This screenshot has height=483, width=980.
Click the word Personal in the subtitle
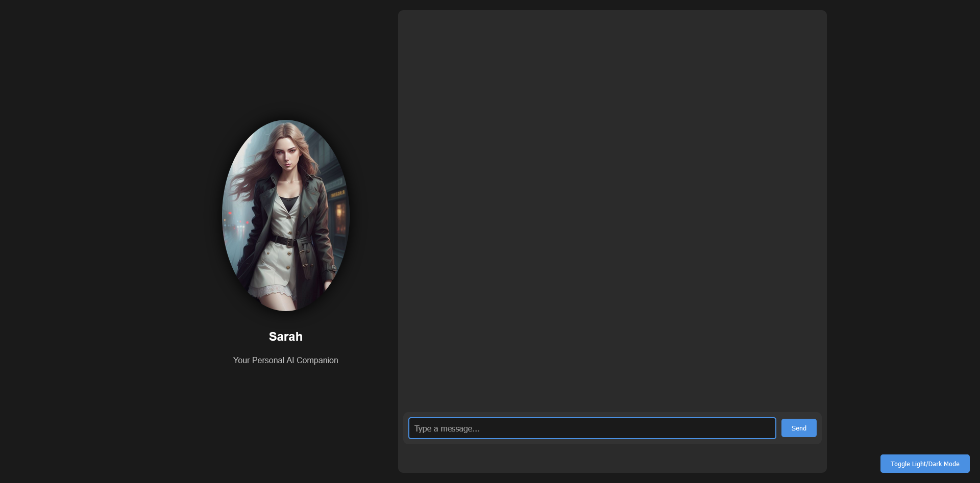click(268, 360)
